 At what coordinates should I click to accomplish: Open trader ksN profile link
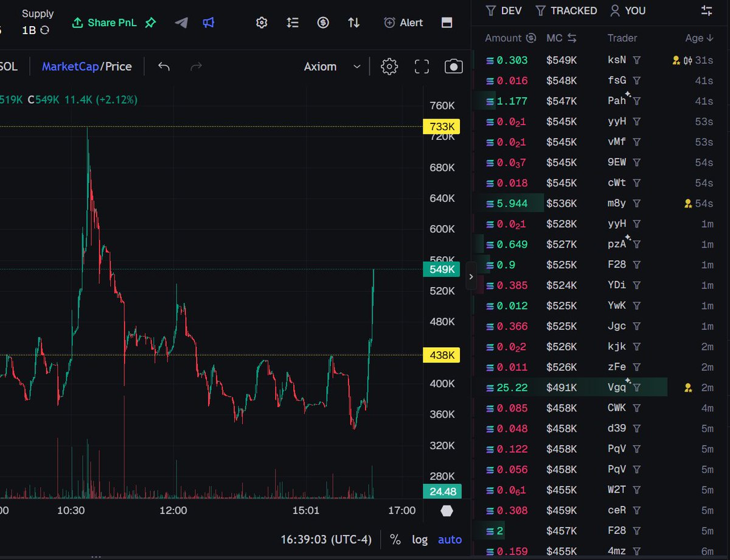coord(616,60)
